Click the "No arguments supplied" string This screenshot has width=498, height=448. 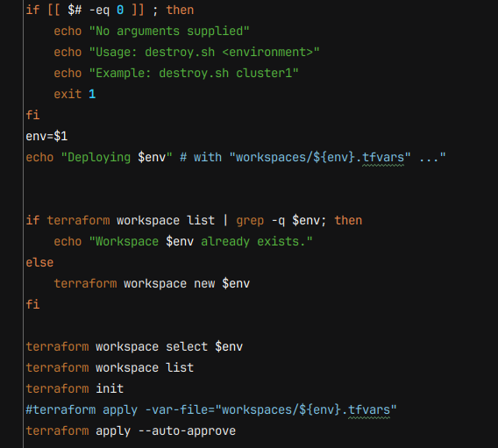tap(169, 31)
